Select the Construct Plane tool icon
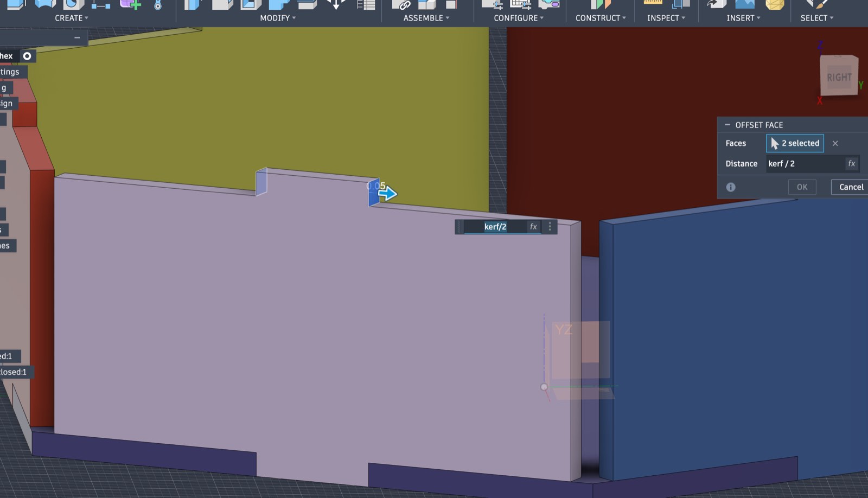 pos(600,4)
